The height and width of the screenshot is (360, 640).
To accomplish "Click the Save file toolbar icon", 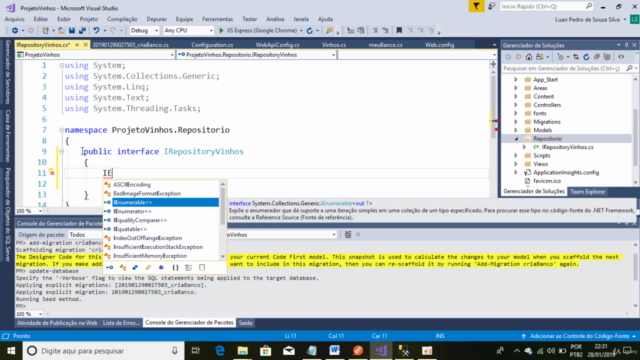I will pyautogui.click(x=72, y=31).
